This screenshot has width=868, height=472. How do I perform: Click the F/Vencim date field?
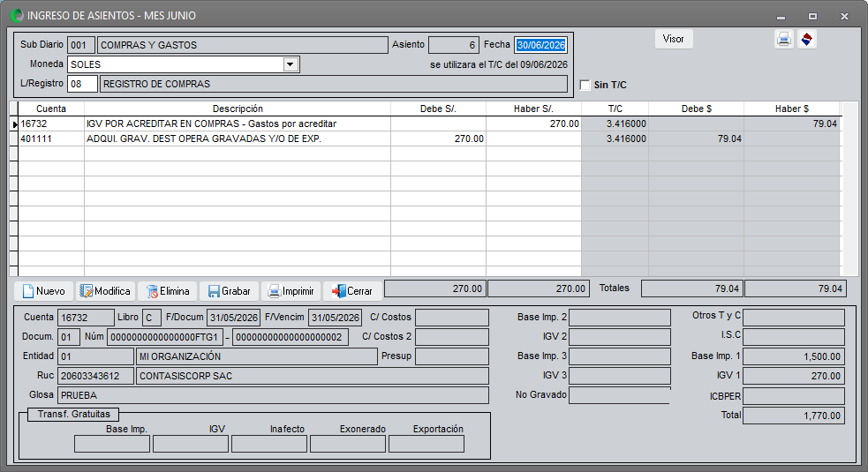click(x=335, y=318)
